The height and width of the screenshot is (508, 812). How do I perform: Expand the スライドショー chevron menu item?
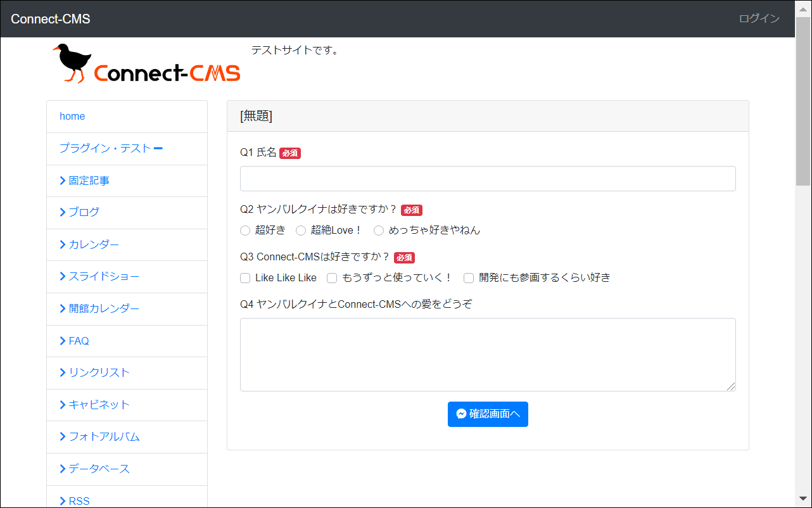point(63,276)
